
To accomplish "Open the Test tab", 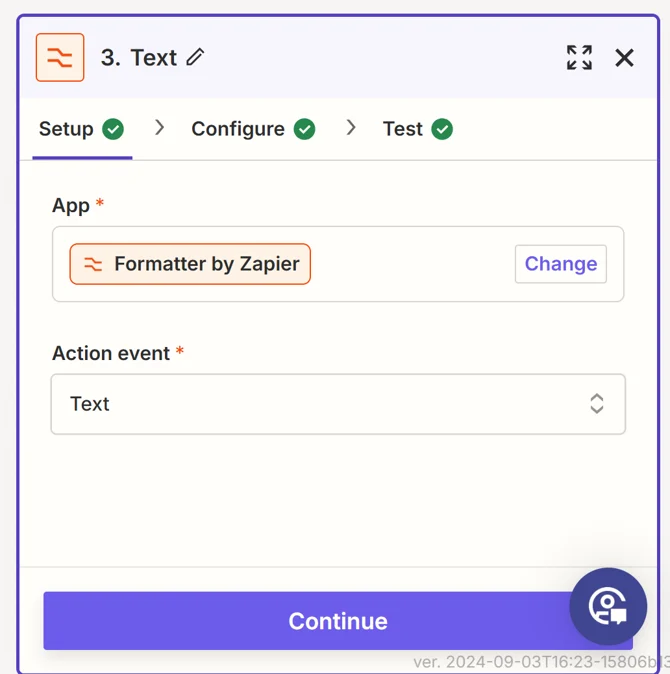I will pos(403,129).
